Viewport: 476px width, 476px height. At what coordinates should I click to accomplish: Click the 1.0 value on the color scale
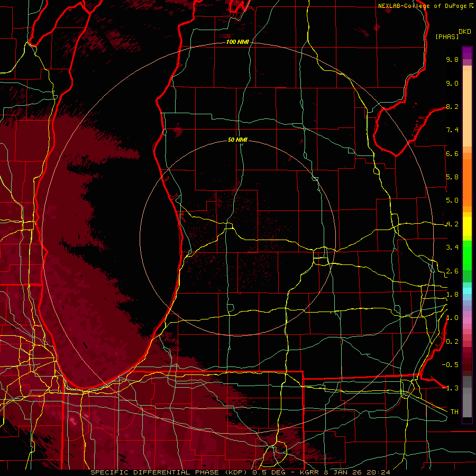452,318
